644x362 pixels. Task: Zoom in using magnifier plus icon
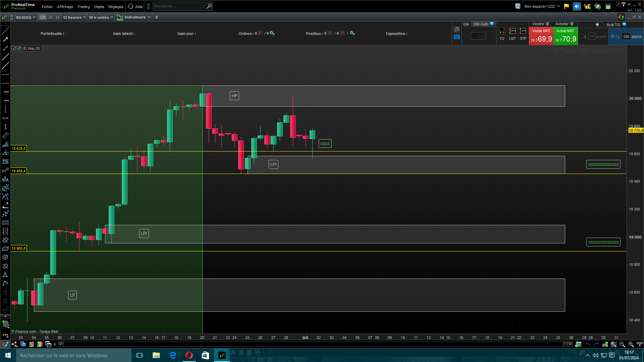coord(631,344)
